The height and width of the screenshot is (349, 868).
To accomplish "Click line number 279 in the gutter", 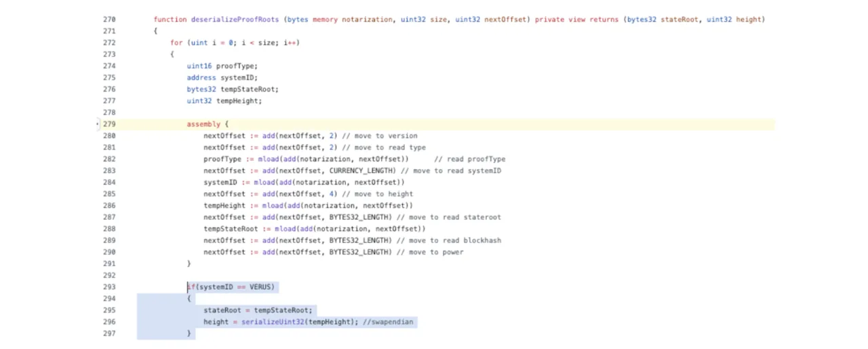I will pyautogui.click(x=109, y=124).
